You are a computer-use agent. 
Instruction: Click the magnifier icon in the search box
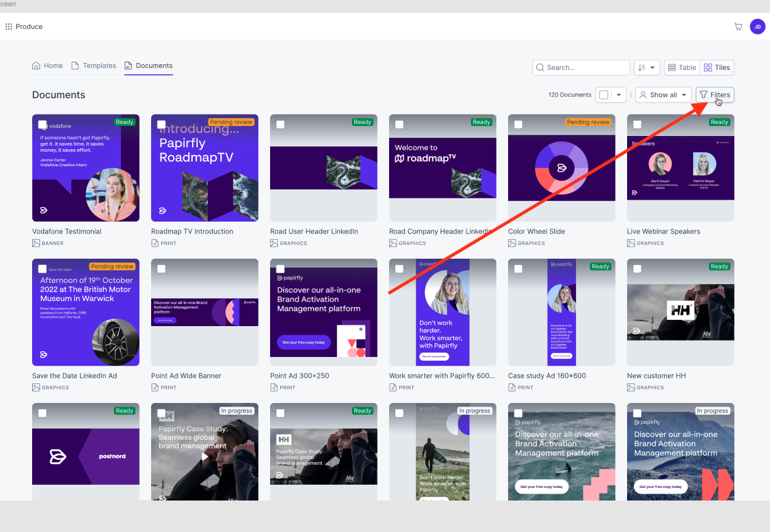pos(540,67)
